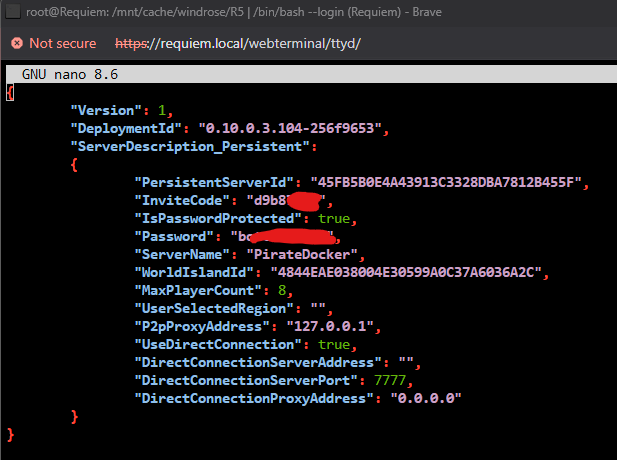This screenshot has height=460, width=617.
Task: Click the "ServerDescription_Persistent" key
Action: [x=190, y=146]
